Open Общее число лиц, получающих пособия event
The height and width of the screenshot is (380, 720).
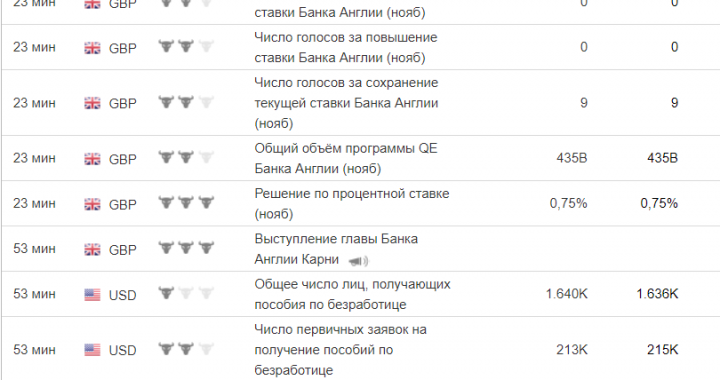(x=352, y=294)
